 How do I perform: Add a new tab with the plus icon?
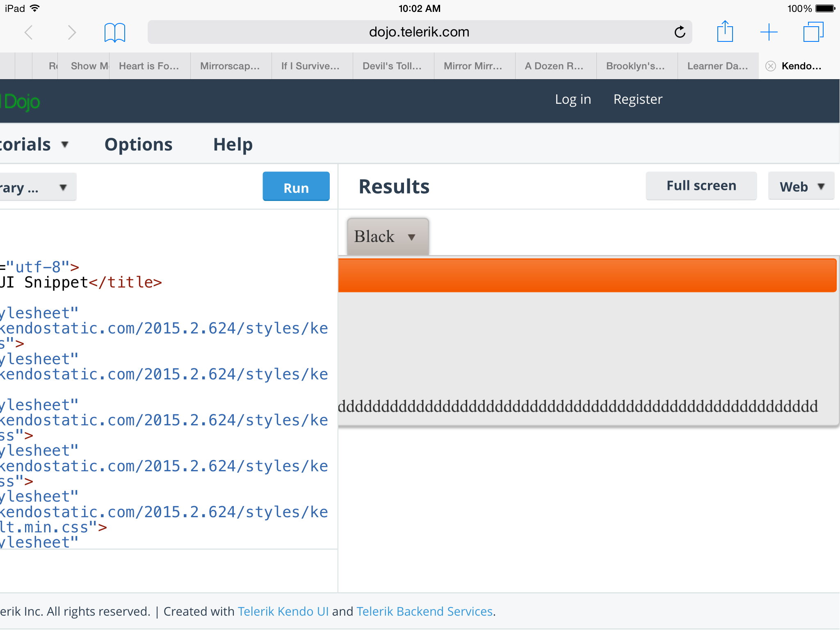(x=769, y=32)
